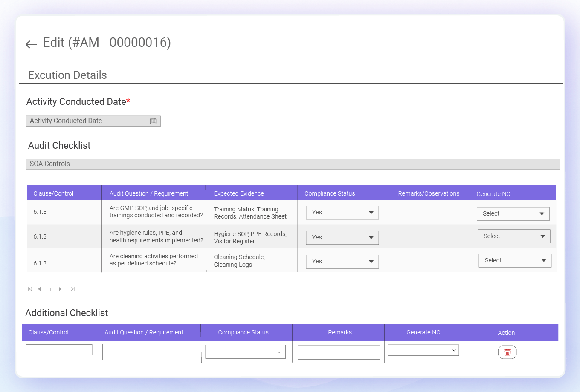Click the Additional Checklist Remarks input
Screen dimensions: 580x392
339,352
